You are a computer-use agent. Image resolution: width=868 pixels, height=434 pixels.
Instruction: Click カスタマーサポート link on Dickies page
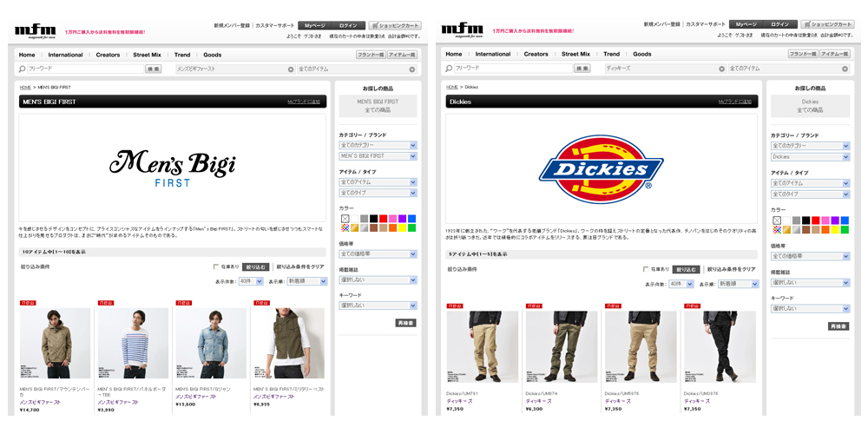[x=705, y=24]
